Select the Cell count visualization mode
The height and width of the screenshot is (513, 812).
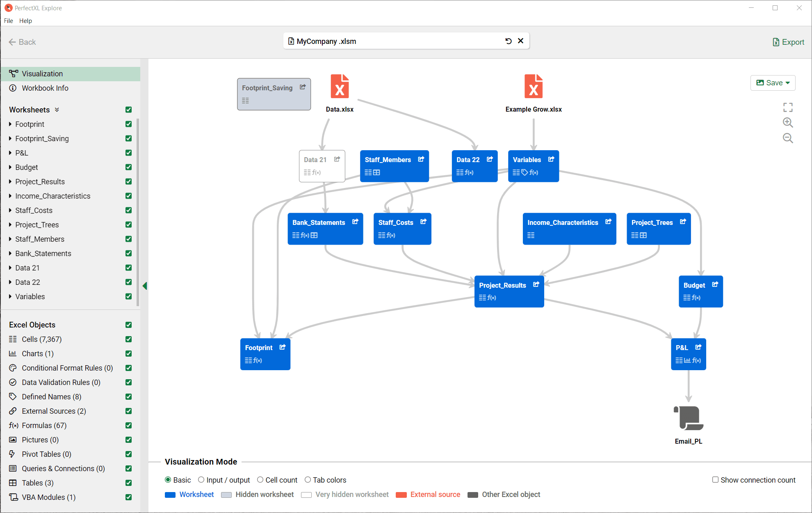[x=260, y=480]
